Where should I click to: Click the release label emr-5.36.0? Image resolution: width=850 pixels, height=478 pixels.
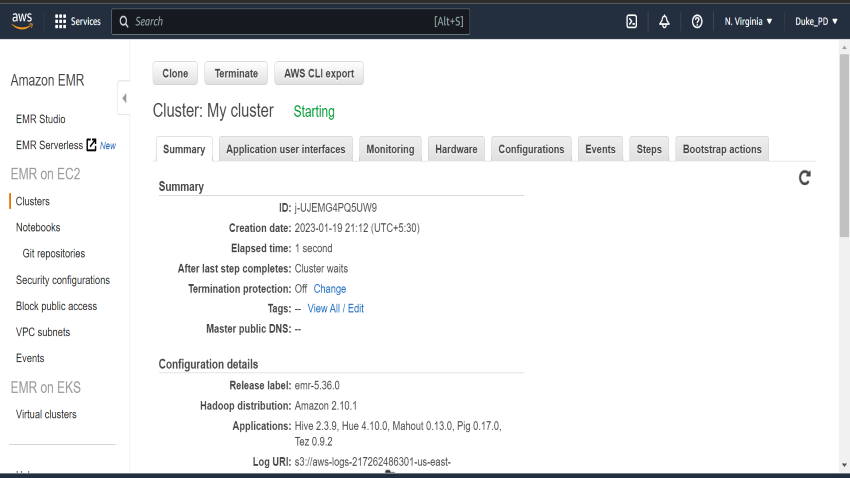pos(317,385)
